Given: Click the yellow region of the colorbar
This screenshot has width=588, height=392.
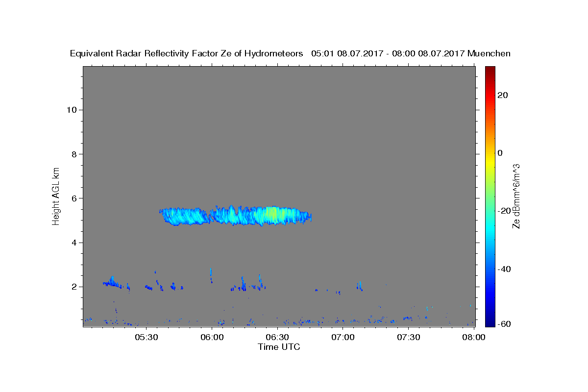Looking at the screenshot, I should [490, 162].
